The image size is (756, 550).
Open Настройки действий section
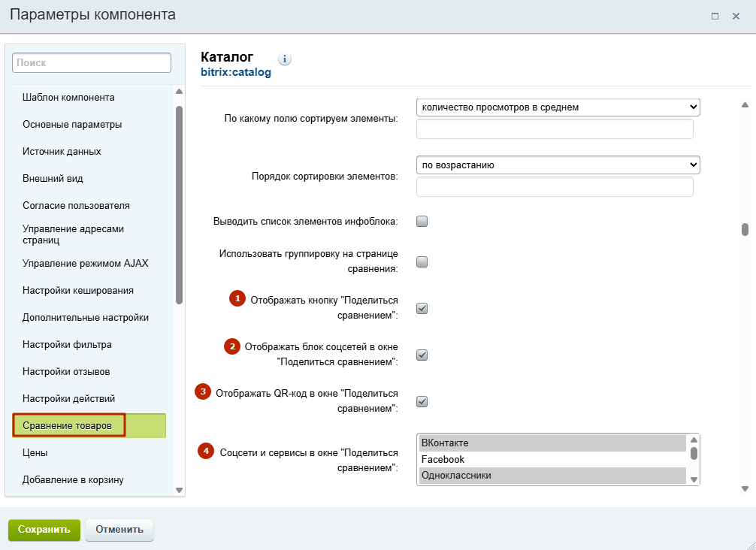[69, 399]
